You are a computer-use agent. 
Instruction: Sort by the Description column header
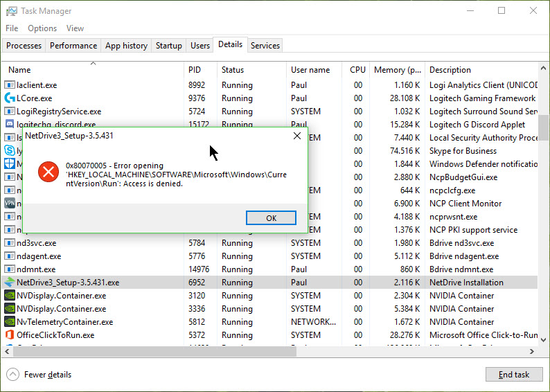point(481,70)
